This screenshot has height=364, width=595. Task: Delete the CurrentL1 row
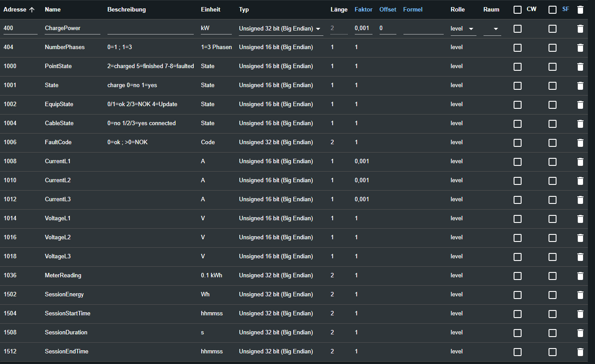click(x=580, y=162)
